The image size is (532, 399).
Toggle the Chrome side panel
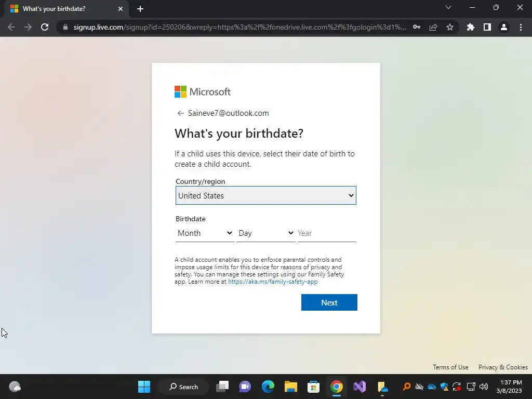pyautogui.click(x=487, y=27)
